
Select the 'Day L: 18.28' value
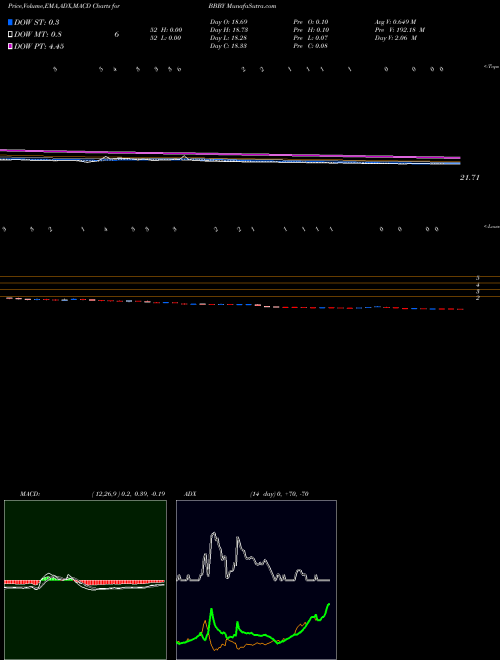point(229,38)
